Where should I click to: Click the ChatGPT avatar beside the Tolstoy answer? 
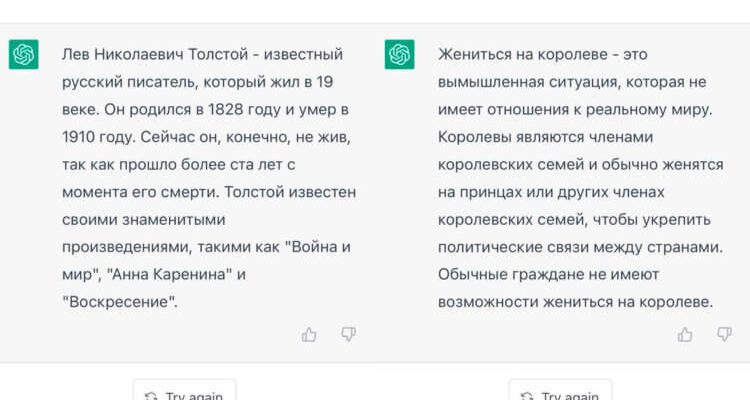23,55
